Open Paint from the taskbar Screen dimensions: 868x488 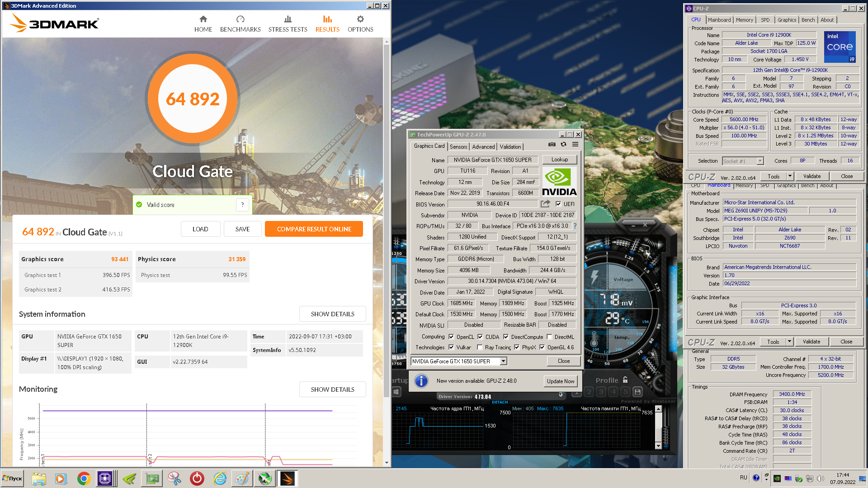[242, 479]
